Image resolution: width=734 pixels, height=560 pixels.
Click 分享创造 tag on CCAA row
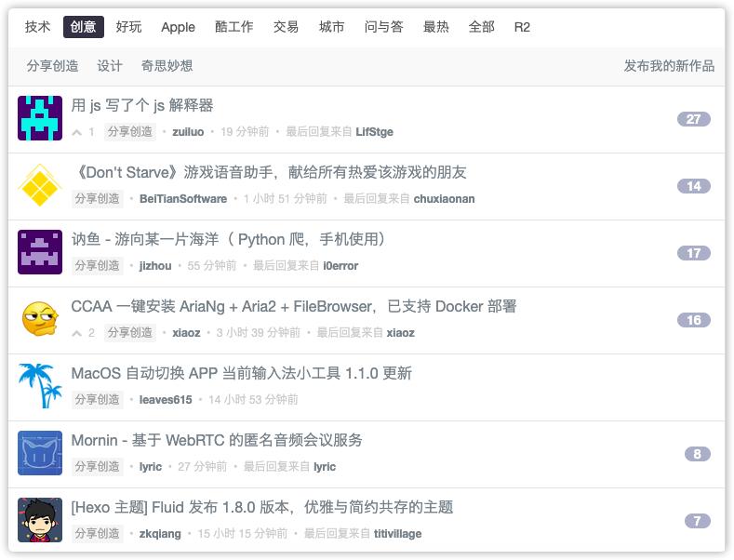pyautogui.click(x=130, y=332)
